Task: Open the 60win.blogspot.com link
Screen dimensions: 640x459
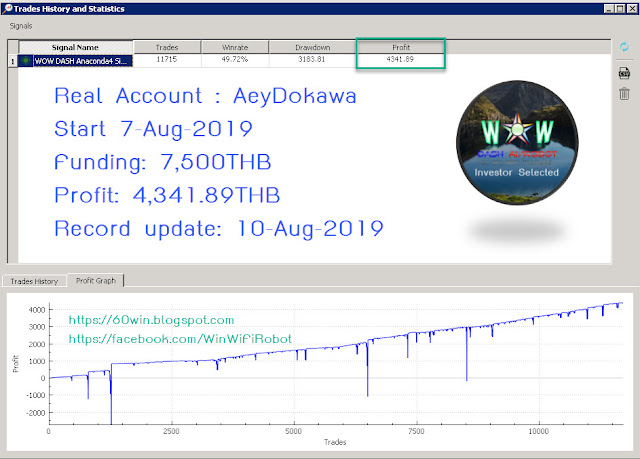Action: pyautogui.click(x=151, y=320)
